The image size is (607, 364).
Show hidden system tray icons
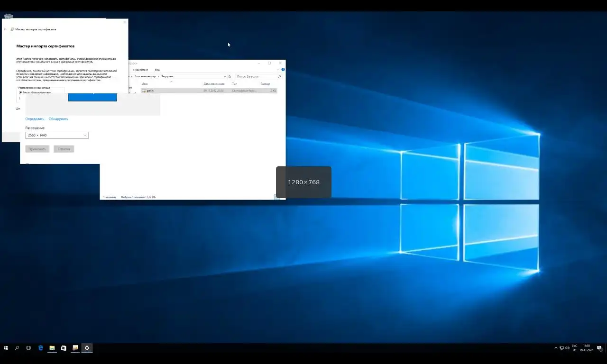(x=556, y=348)
